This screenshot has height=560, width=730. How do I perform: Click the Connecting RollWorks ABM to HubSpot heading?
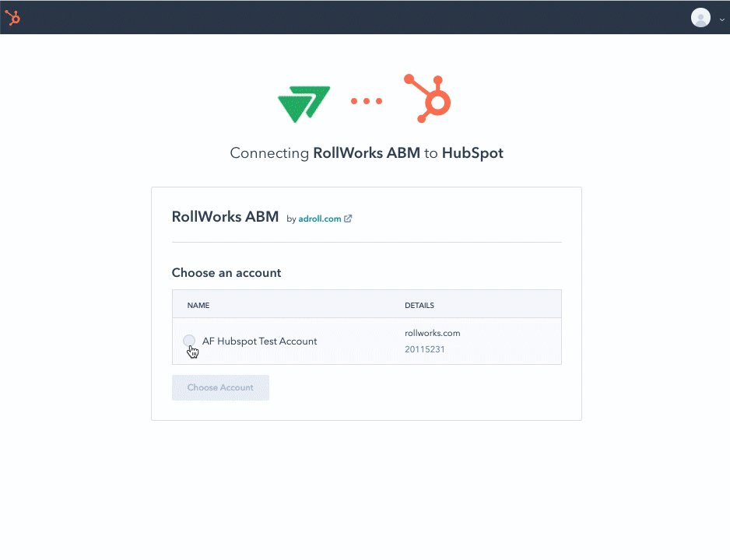pos(367,153)
